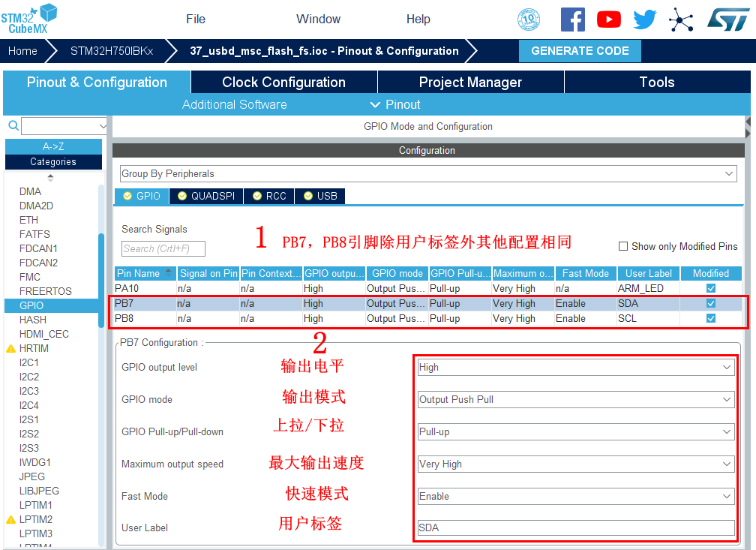Sort categories using the A->Z button
Image resolution: width=756 pixels, height=550 pixels.
pos(53,146)
